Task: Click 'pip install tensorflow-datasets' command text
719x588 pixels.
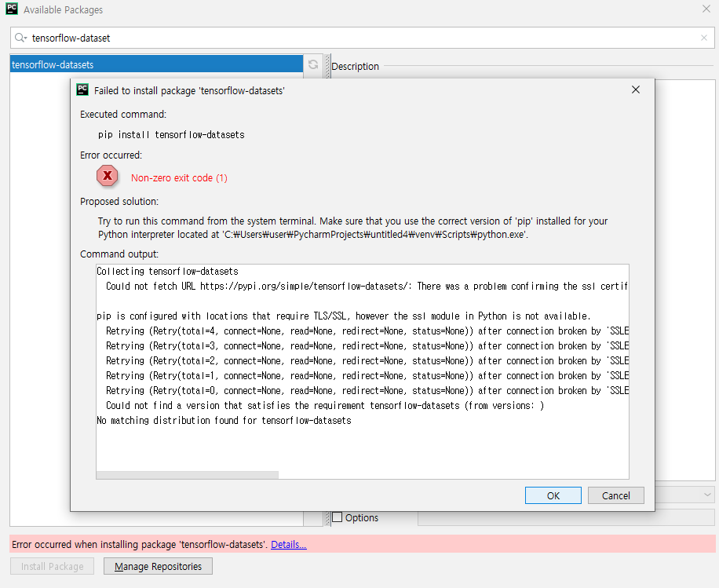Action: tap(171, 135)
